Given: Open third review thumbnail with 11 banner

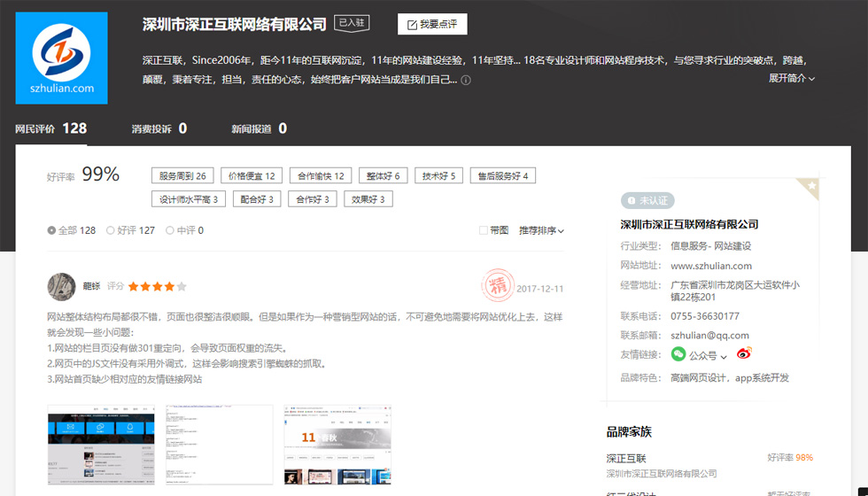Looking at the screenshot, I should (x=337, y=445).
